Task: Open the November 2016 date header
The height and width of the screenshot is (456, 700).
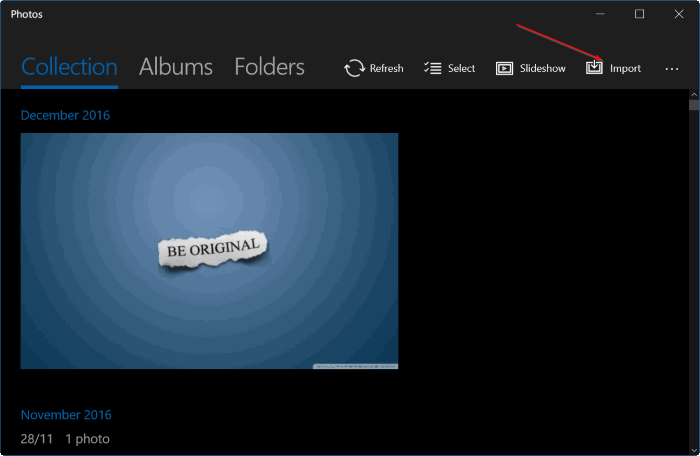Action: tap(66, 415)
